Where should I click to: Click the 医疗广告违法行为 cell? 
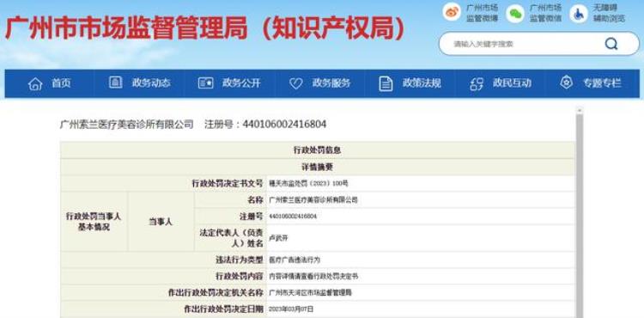[421, 260]
